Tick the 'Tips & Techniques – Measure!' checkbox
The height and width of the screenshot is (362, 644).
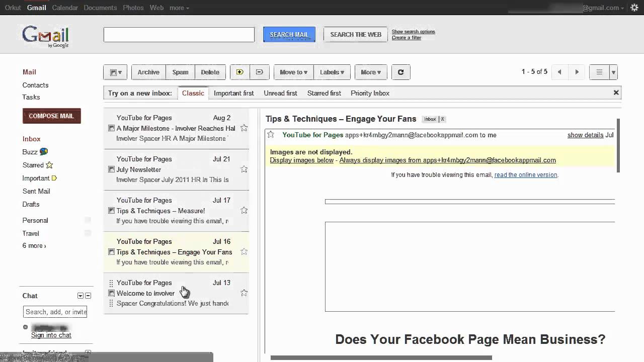tap(112, 211)
